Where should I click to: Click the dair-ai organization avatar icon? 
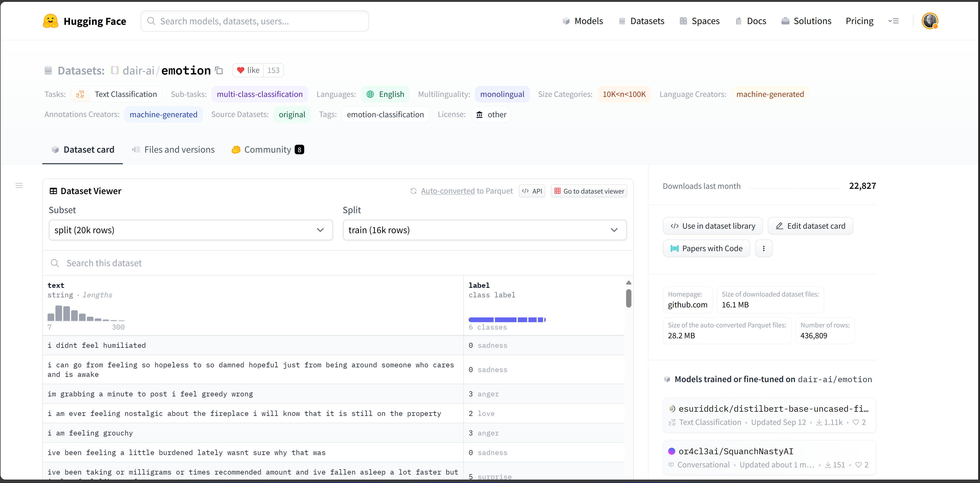click(x=115, y=70)
